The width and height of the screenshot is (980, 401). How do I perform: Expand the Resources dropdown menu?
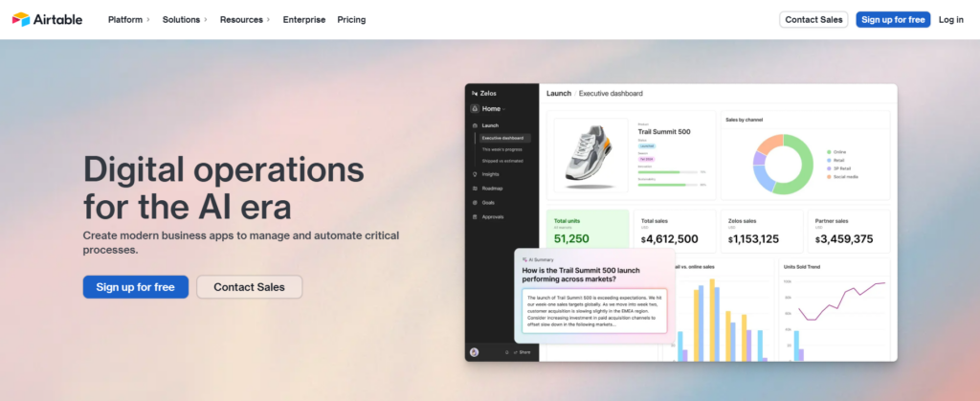click(244, 19)
